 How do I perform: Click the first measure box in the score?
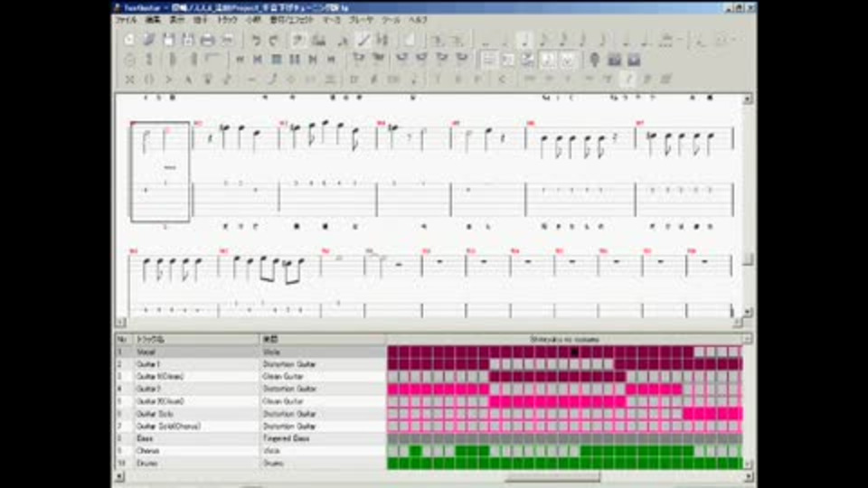[x=161, y=172]
